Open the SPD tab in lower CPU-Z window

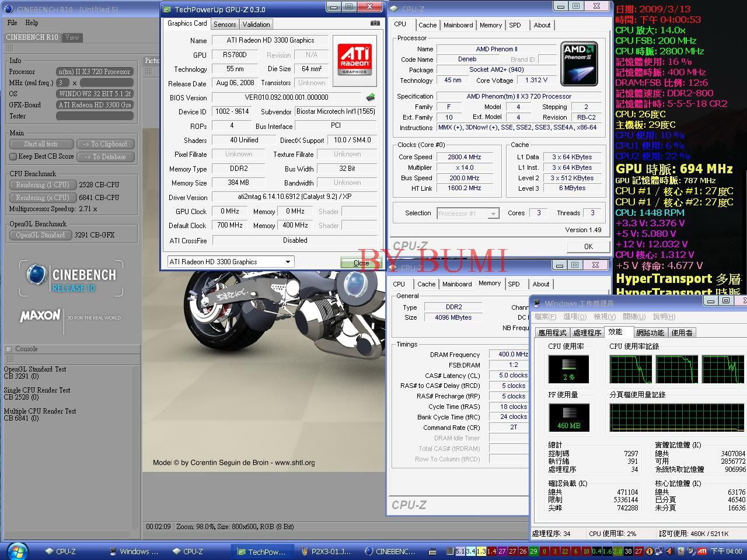click(514, 284)
